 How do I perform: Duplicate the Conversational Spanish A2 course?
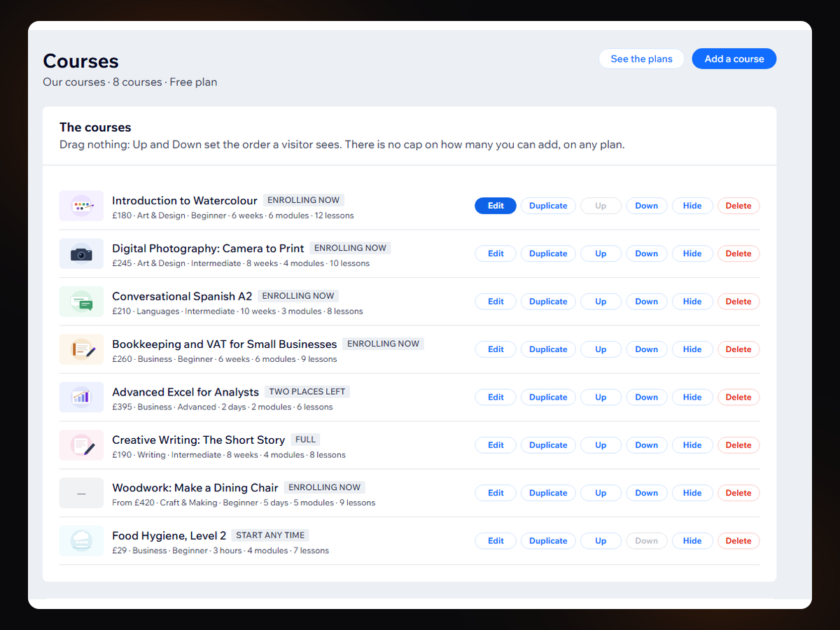click(x=548, y=302)
